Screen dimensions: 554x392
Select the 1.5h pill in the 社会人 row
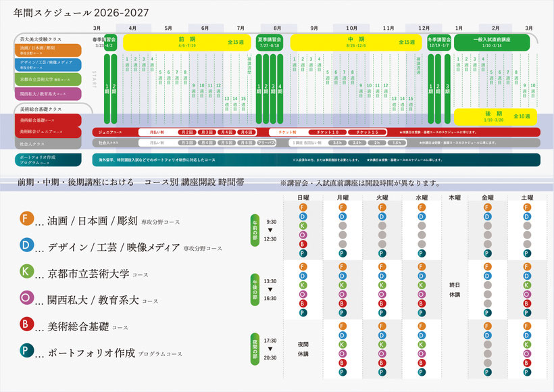[397, 143]
